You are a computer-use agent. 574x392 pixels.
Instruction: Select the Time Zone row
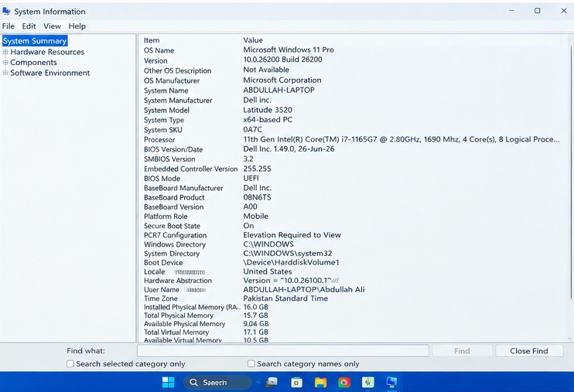pyautogui.click(x=350, y=298)
